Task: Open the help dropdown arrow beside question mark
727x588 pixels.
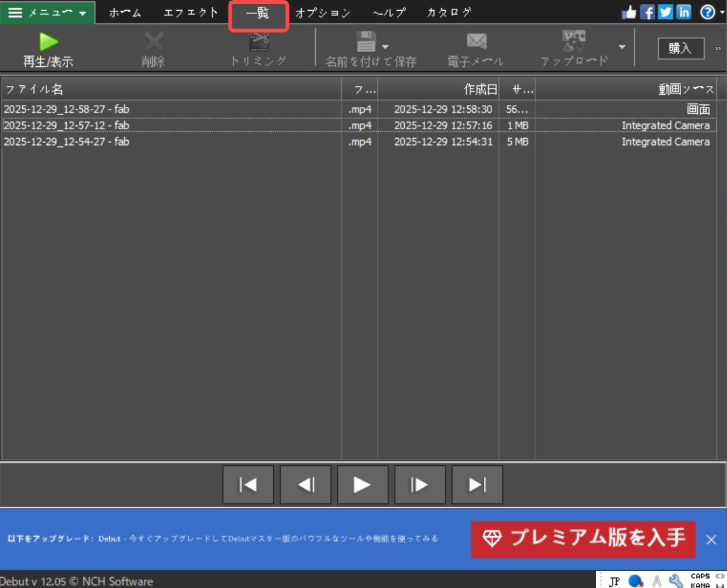Action: 723,11
